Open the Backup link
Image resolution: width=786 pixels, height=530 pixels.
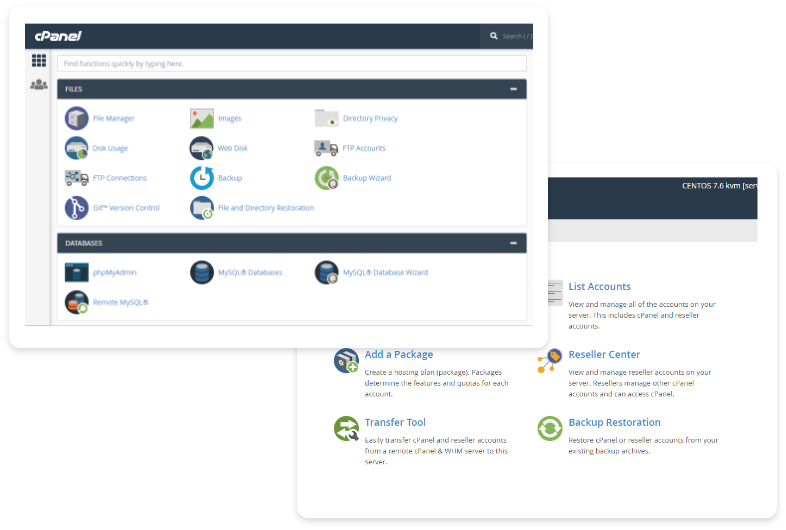(x=230, y=178)
